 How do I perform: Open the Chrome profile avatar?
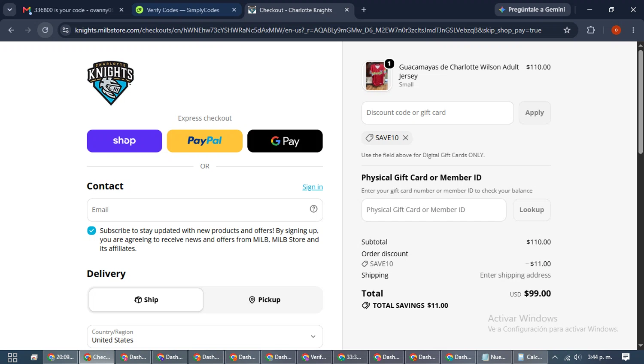[616, 30]
